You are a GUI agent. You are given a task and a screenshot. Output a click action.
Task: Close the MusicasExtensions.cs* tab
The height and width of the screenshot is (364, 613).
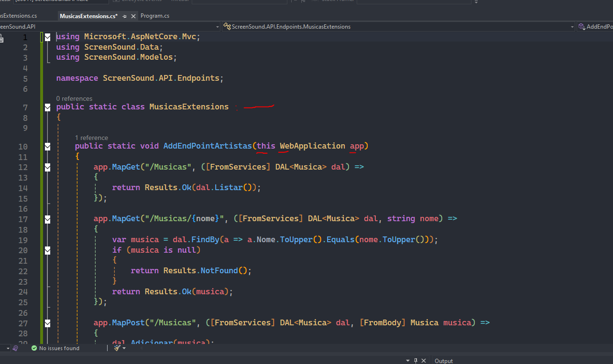coord(133,16)
